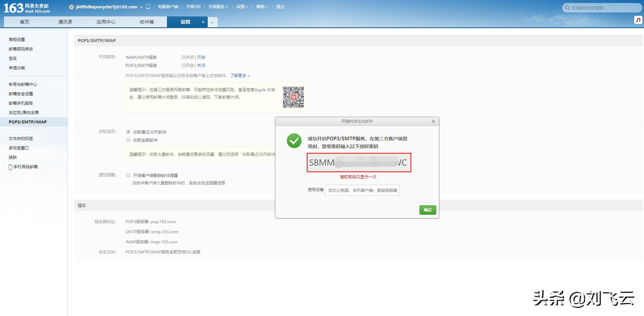This screenshot has height=316, width=644.
Task: Open 帐号与邮箱中心 in sidebar
Action: (x=23, y=84)
